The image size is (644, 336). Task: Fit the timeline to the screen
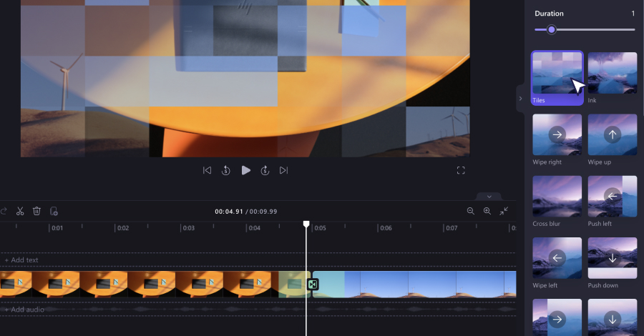pyautogui.click(x=504, y=211)
